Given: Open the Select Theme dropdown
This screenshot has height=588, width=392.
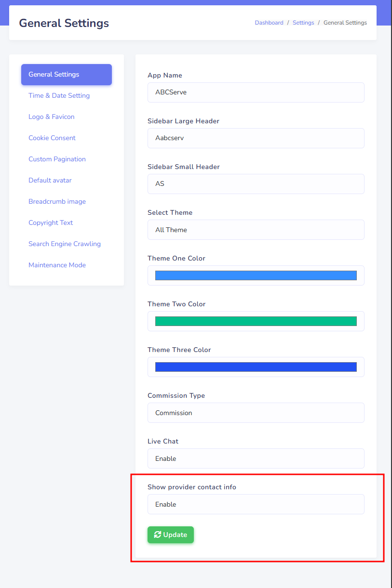Looking at the screenshot, I should (256, 230).
